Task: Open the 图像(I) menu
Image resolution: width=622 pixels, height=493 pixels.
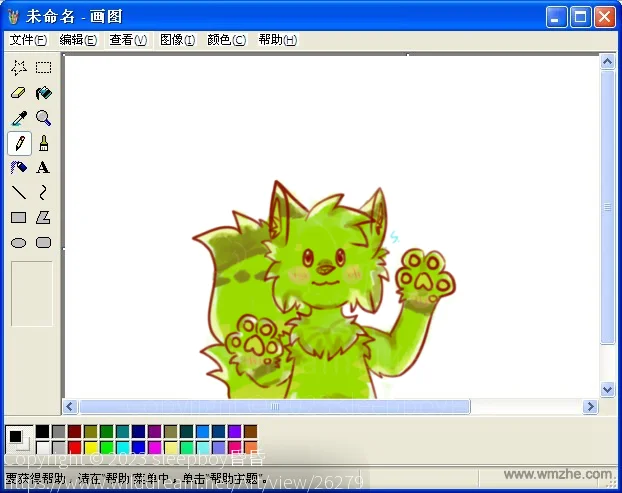Action: click(x=177, y=40)
